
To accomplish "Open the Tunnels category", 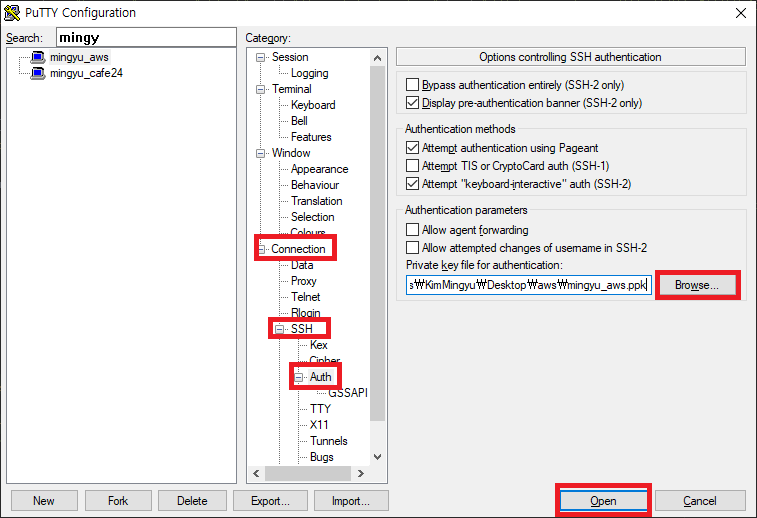I will pos(328,441).
